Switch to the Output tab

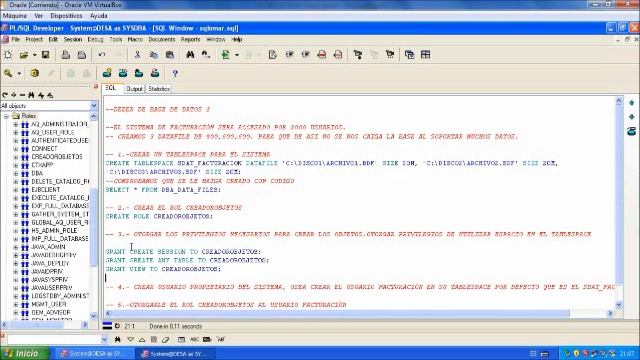(x=134, y=89)
